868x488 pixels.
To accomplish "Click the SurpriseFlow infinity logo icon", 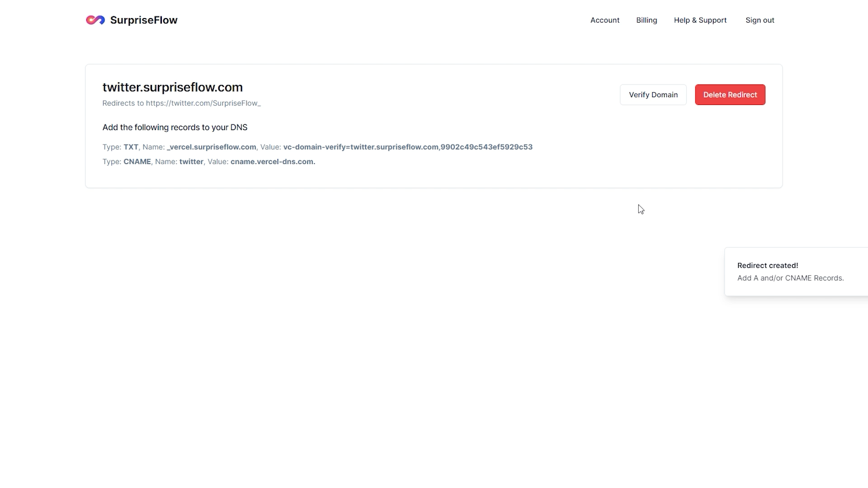I will click(95, 20).
